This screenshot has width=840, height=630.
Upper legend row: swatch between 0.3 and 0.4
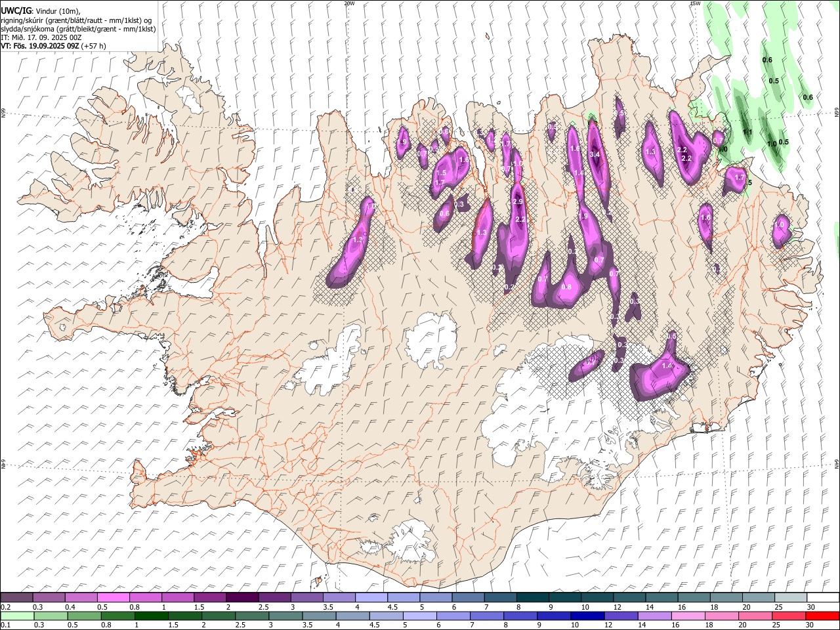click(x=49, y=597)
